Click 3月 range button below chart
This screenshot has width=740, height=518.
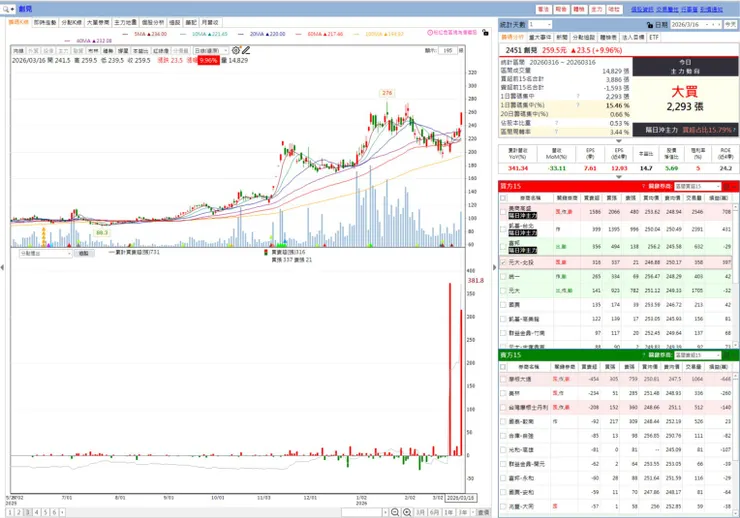point(420,512)
